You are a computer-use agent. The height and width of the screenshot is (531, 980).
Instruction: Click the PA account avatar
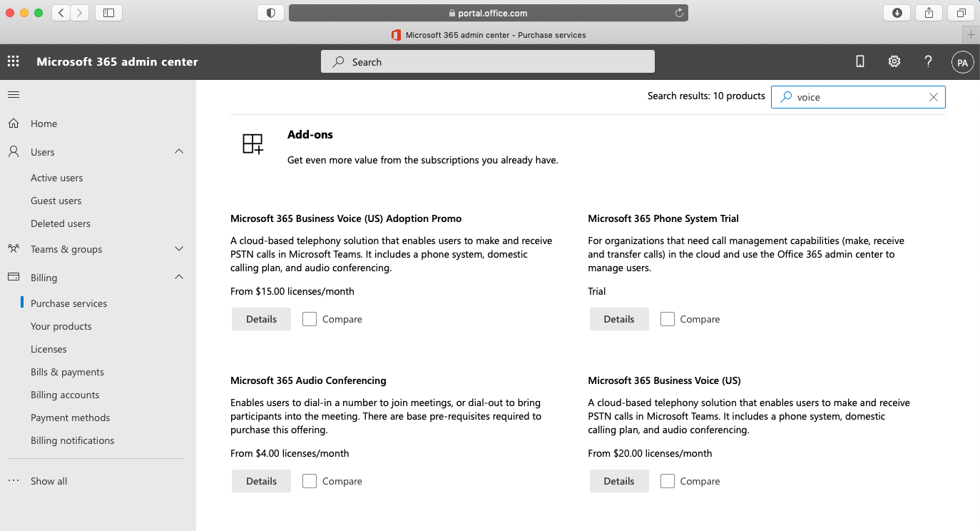coord(962,61)
